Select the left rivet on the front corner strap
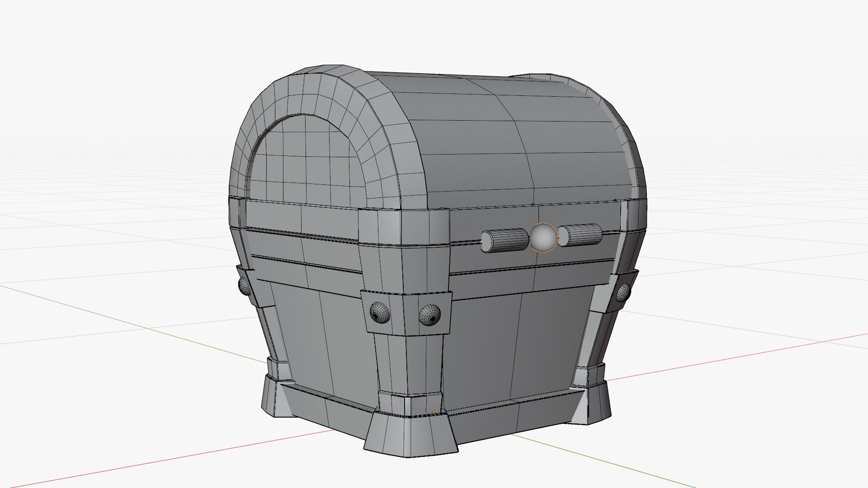 pos(380,313)
